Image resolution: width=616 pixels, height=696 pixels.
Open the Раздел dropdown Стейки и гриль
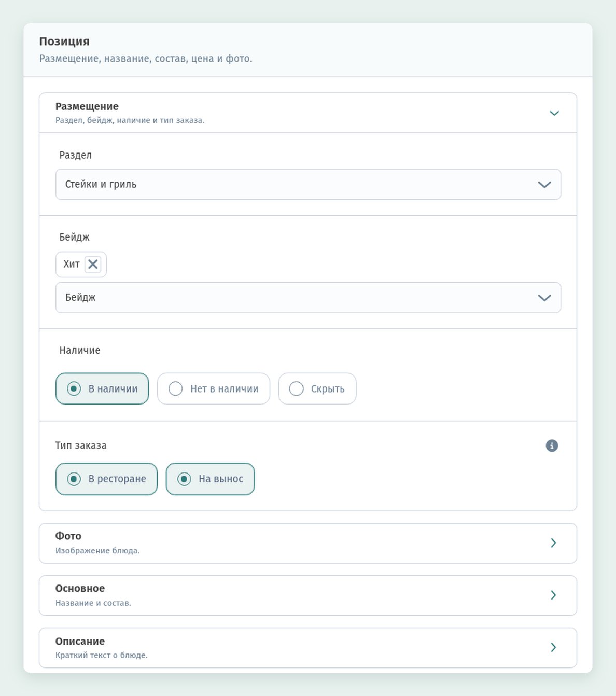tap(308, 184)
